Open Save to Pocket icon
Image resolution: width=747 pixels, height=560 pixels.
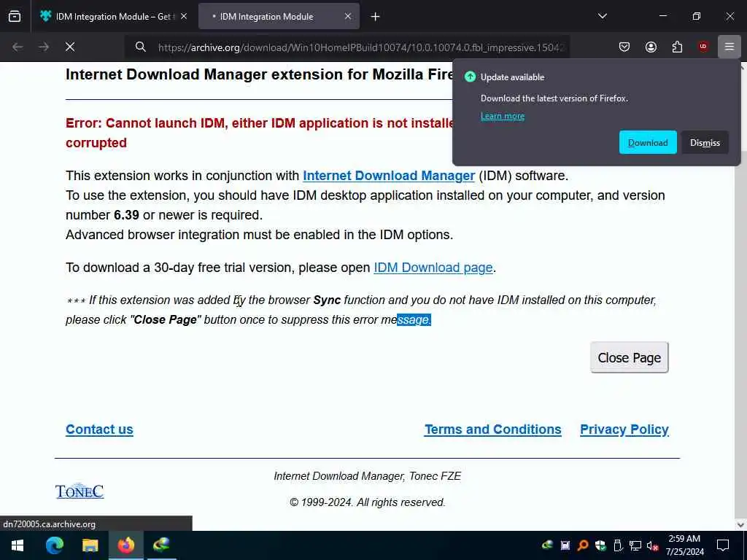click(x=624, y=47)
